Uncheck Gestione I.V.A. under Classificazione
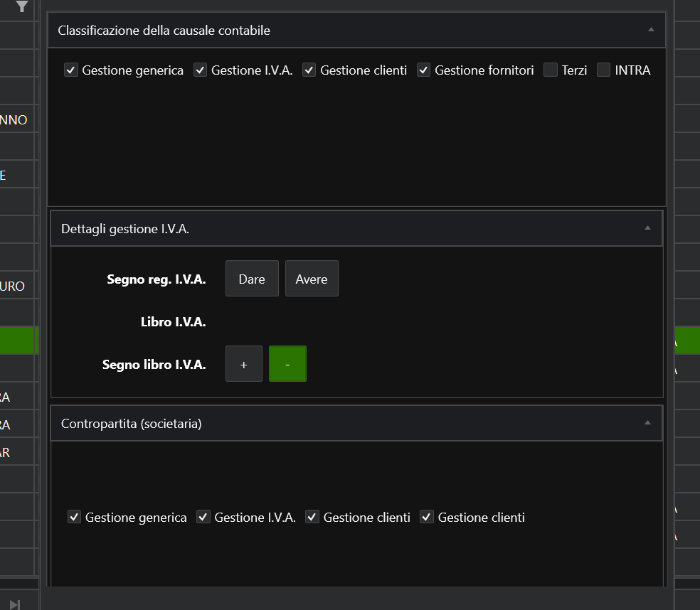The width and height of the screenshot is (700, 610). [200, 70]
